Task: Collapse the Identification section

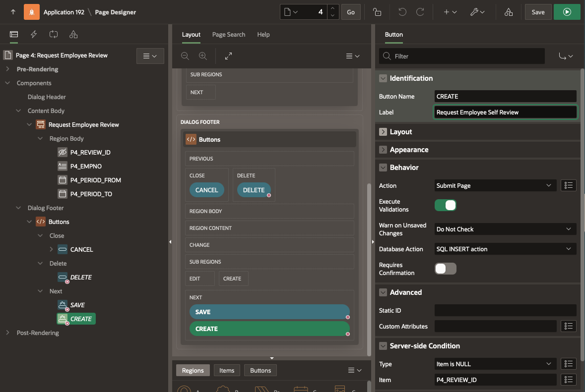Action: coord(383,78)
